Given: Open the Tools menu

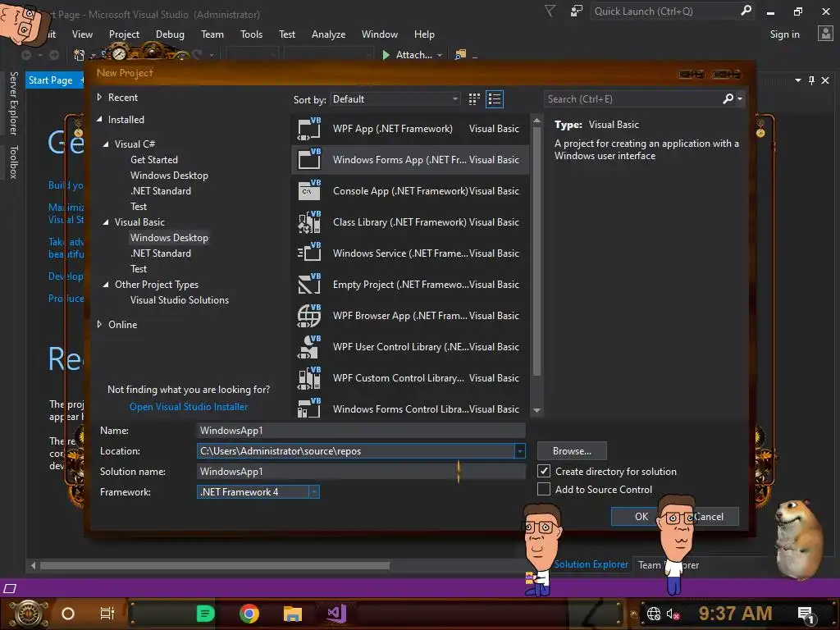Looking at the screenshot, I should (251, 34).
